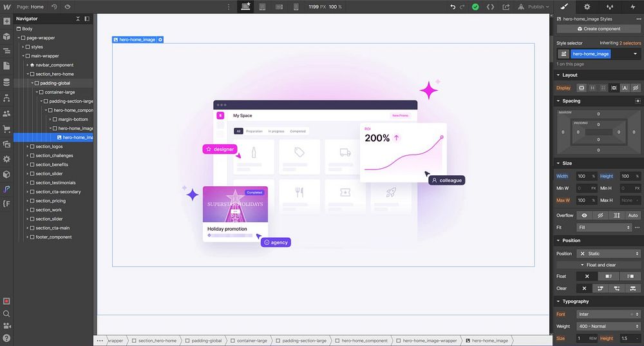
Task: Open the Assets images panel
Action: [6, 144]
